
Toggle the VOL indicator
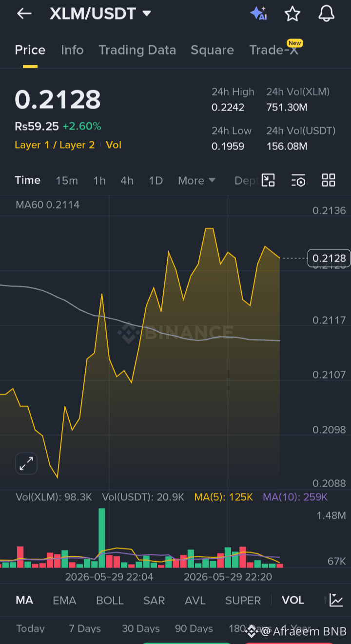click(x=293, y=600)
